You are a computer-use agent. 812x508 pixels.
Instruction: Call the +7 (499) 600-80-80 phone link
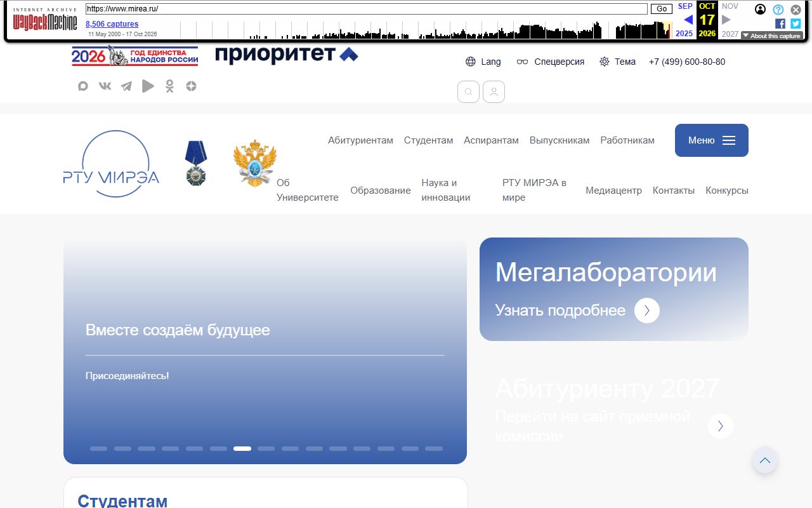(687, 62)
